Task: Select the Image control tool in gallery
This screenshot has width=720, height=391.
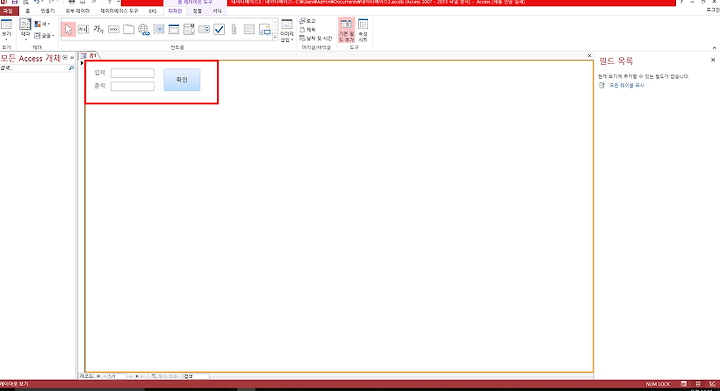Action: tap(264, 29)
